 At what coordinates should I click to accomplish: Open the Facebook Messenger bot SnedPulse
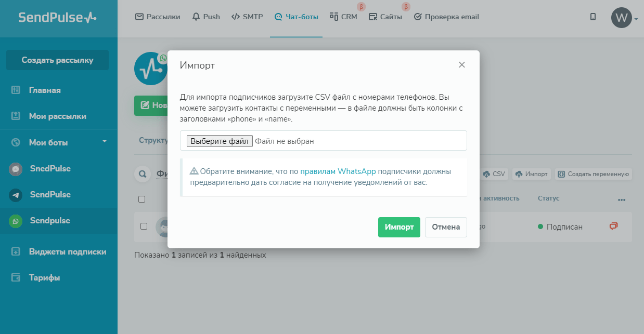(50, 169)
